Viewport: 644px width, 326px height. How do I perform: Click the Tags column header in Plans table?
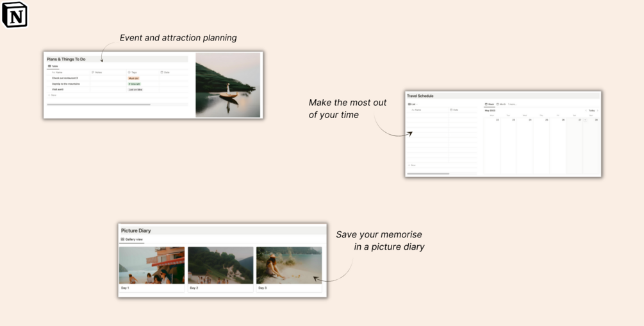point(132,73)
